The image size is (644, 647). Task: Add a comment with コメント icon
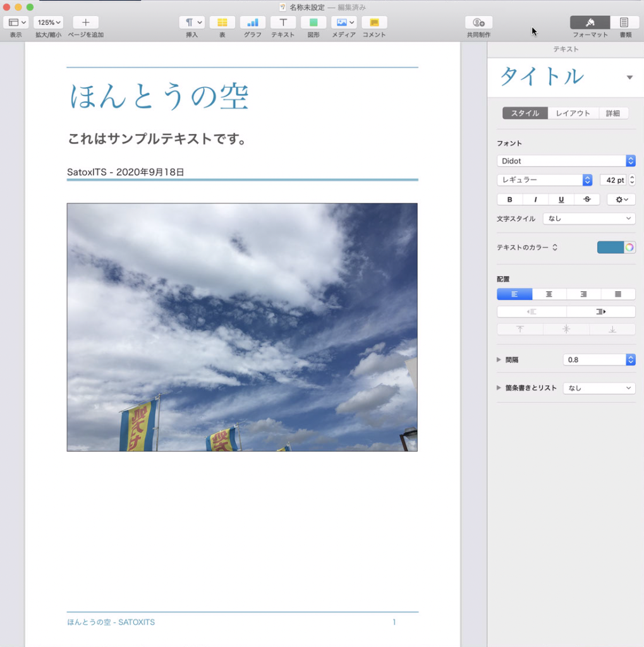pos(374,23)
